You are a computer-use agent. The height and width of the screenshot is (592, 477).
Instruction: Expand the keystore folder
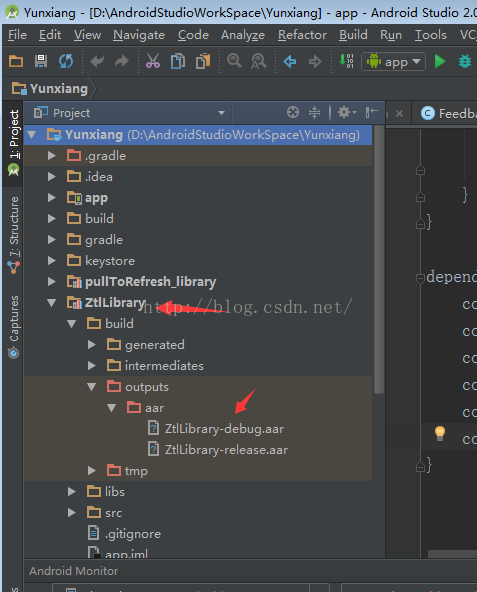[x=52, y=261]
